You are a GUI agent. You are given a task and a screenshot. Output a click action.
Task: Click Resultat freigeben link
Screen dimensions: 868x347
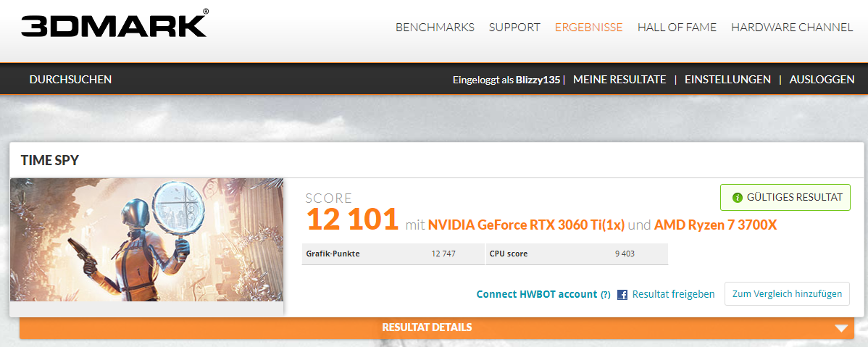(673, 294)
